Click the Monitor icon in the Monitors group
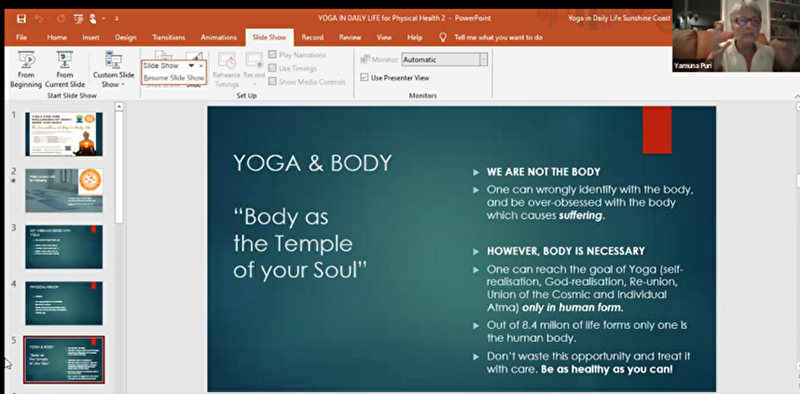Viewport: 800px width, 394px height. [365, 60]
